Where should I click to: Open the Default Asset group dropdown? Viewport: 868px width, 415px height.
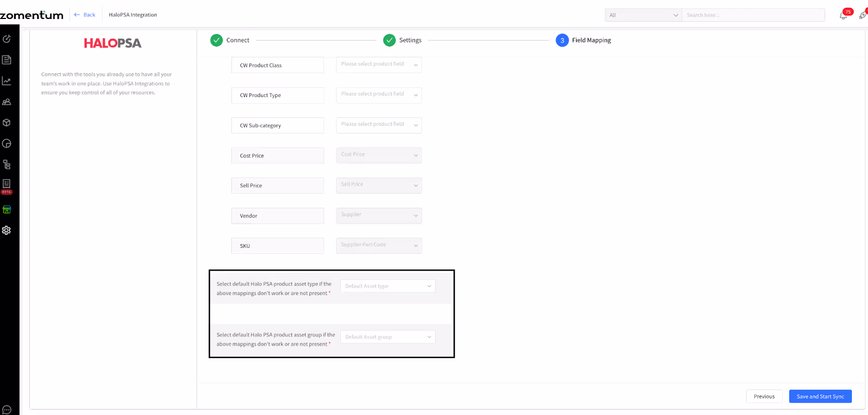(388, 337)
